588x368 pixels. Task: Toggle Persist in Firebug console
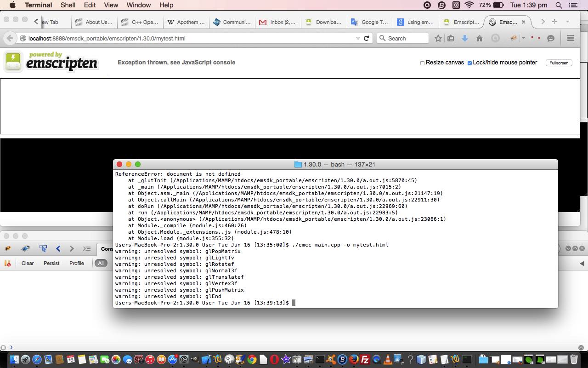point(51,263)
